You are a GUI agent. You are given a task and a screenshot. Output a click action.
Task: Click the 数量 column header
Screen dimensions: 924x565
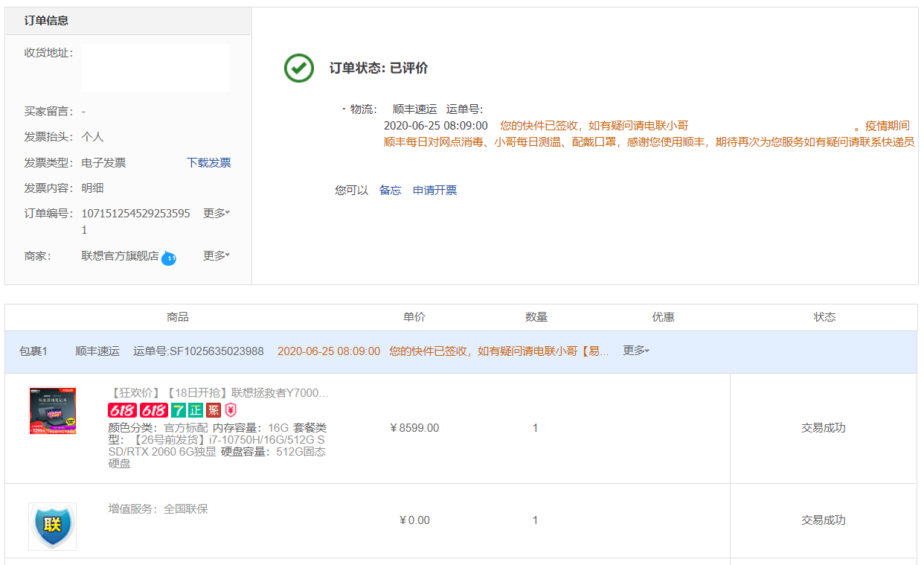[x=536, y=316]
